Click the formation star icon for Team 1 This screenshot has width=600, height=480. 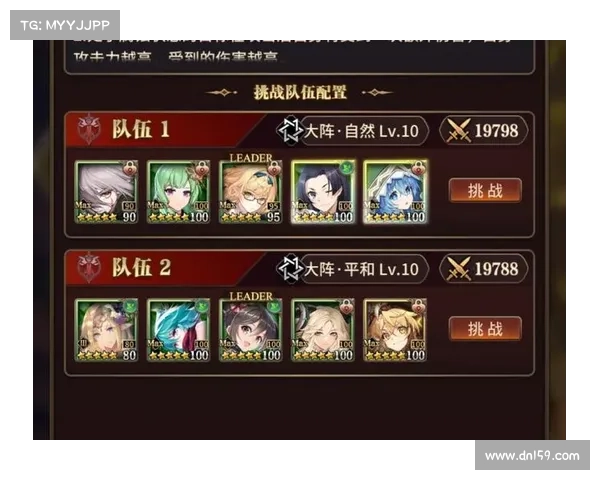290,130
